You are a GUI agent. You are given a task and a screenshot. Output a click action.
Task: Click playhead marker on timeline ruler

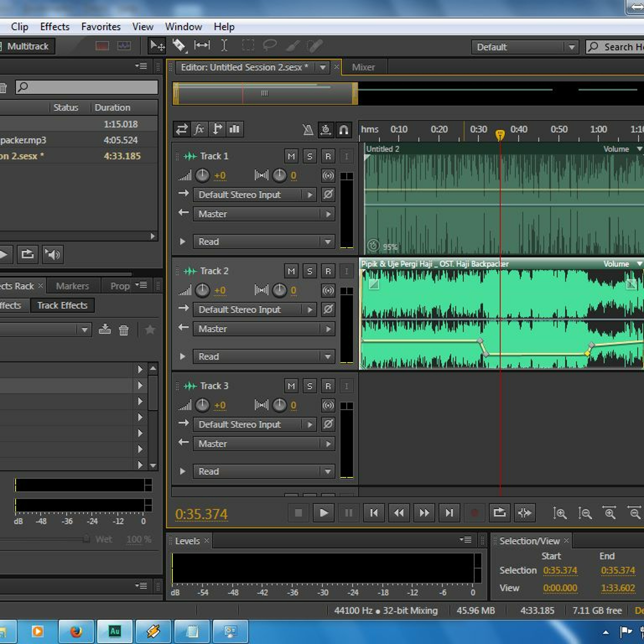click(500, 135)
